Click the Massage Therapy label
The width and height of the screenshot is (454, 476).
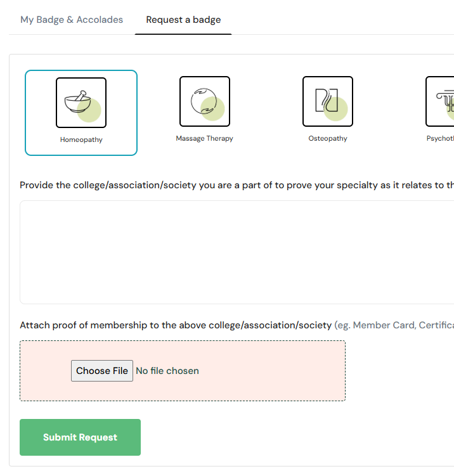[204, 138]
